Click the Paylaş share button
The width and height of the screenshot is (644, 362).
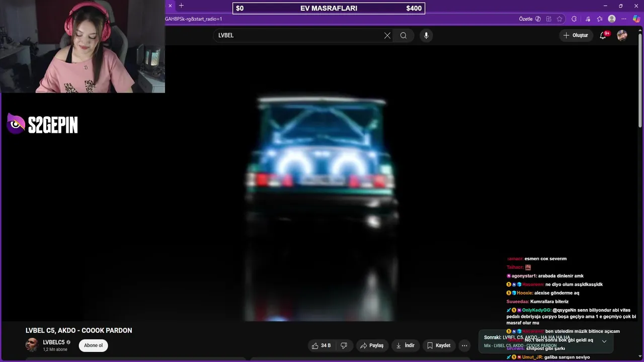372,345
